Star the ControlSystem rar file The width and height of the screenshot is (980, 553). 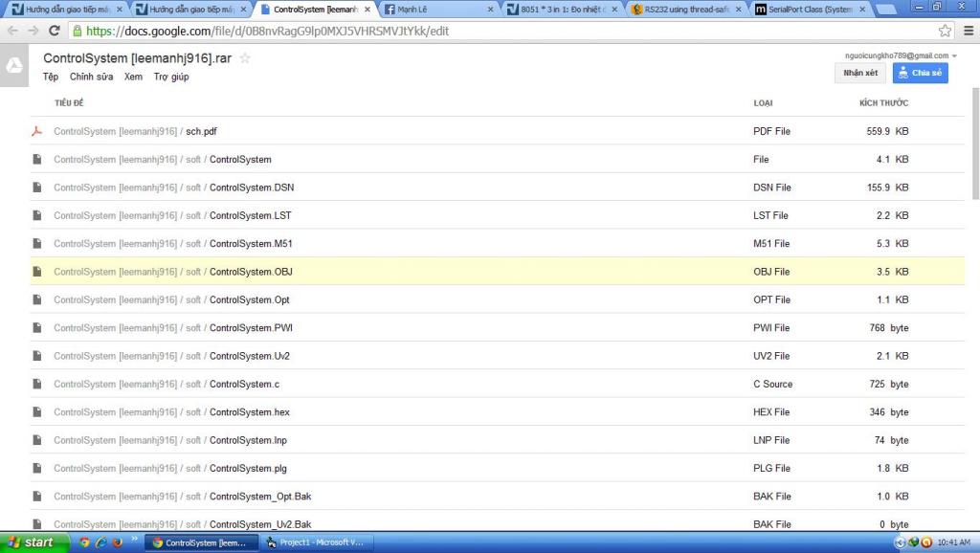tap(245, 58)
